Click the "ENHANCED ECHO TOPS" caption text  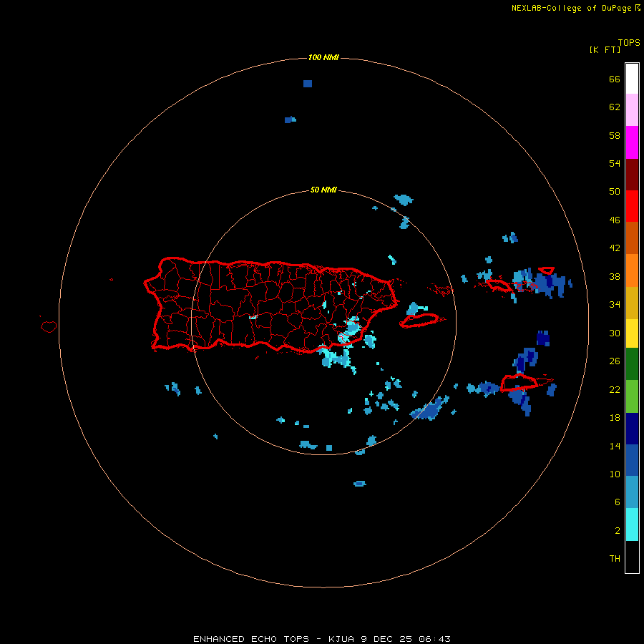[251, 639]
